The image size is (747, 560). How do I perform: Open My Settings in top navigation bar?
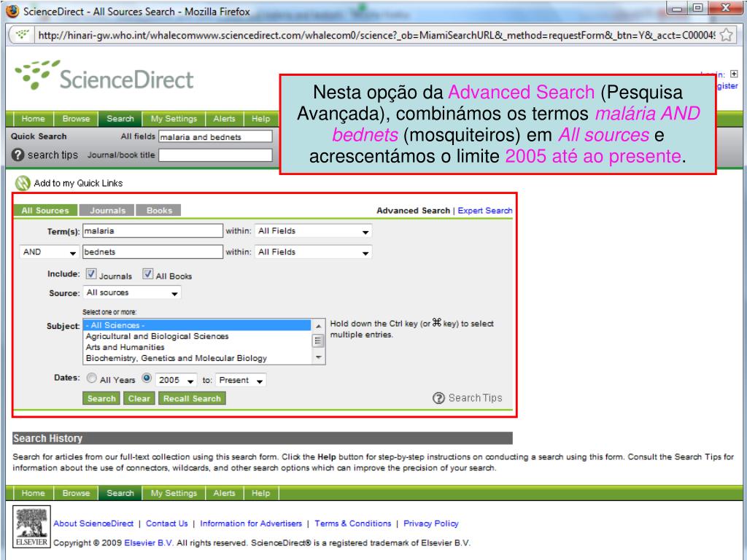click(174, 119)
